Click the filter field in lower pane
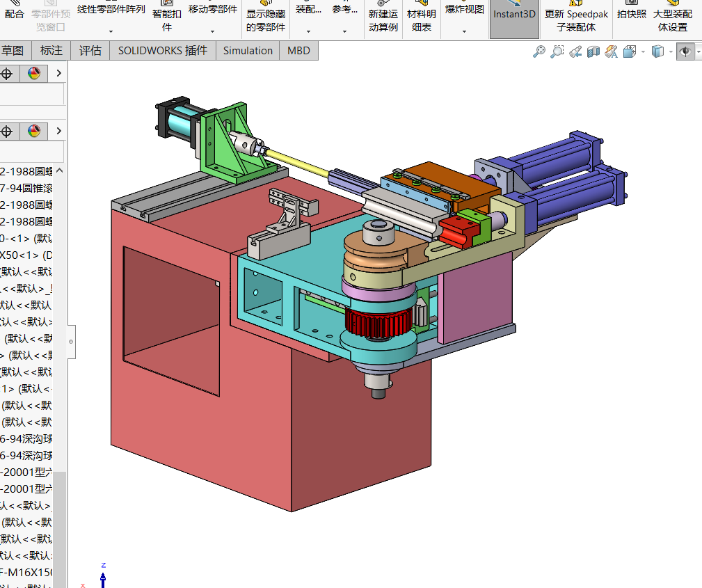The width and height of the screenshot is (702, 588). pos(32,152)
